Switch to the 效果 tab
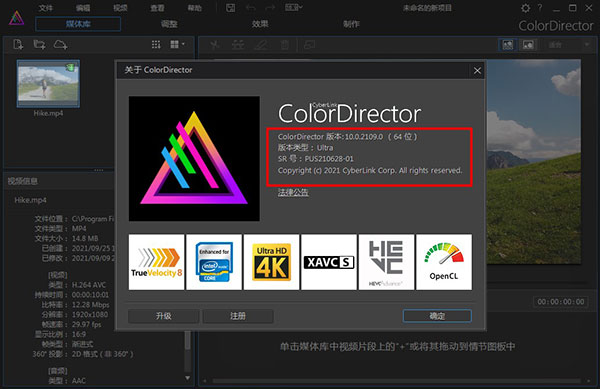Viewport: 600px width, 389px height. pyautogui.click(x=260, y=24)
